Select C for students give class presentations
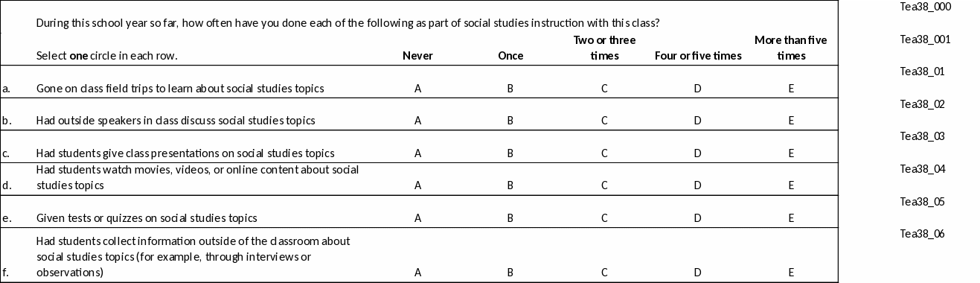Viewport: 980px width, 283px height. (x=604, y=153)
